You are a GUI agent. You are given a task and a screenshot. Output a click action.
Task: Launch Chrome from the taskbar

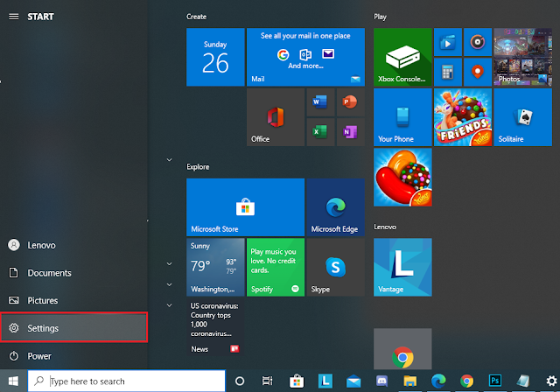pyautogui.click(x=466, y=381)
